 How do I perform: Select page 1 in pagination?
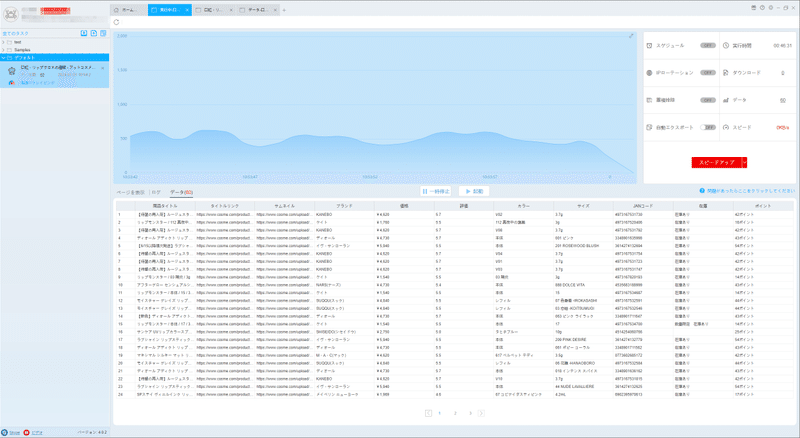click(x=440, y=413)
